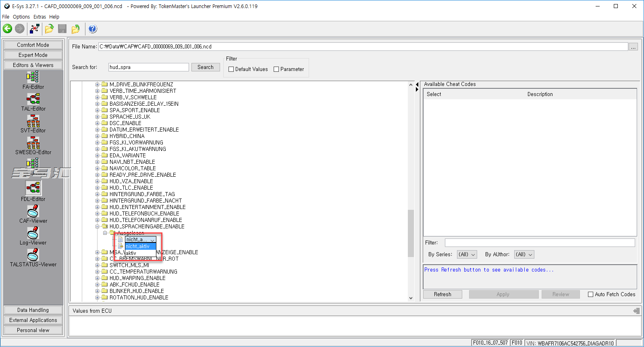Open the TAL-Editor
The width and height of the screenshot is (644, 347).
(33, 102)
